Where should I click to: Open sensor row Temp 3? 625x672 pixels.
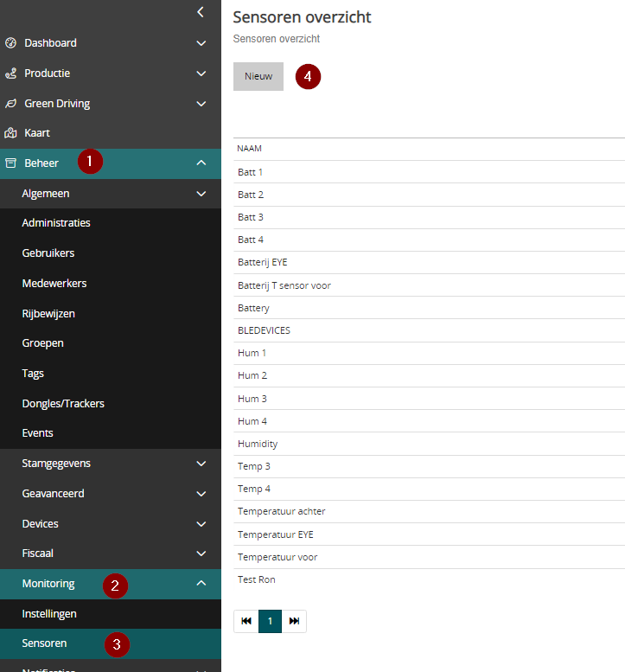[x=430, y=466]
